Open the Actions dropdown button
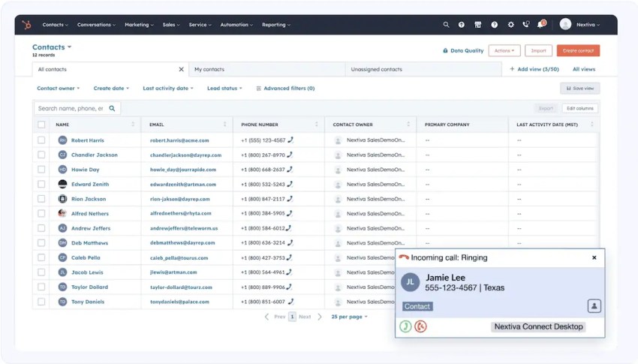638x364 pixels. [x=504, y=50]
